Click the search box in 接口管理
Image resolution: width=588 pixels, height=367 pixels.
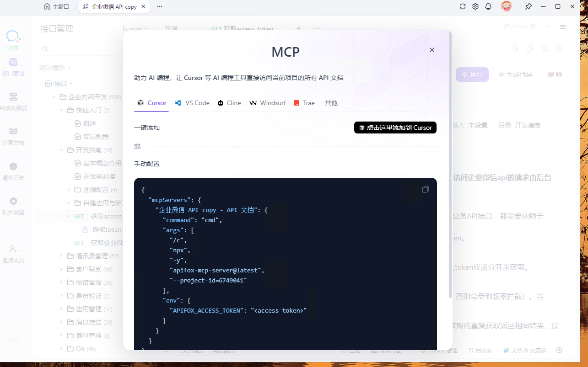[x=80, y=48]
